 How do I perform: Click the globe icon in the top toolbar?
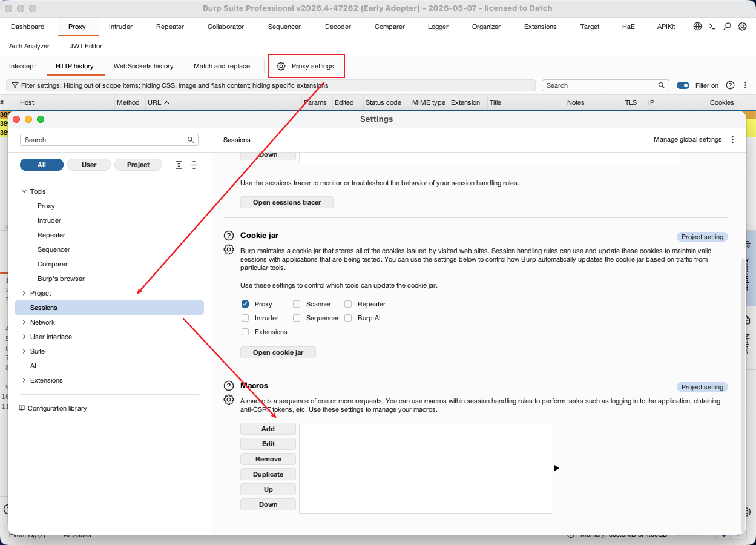698,27
